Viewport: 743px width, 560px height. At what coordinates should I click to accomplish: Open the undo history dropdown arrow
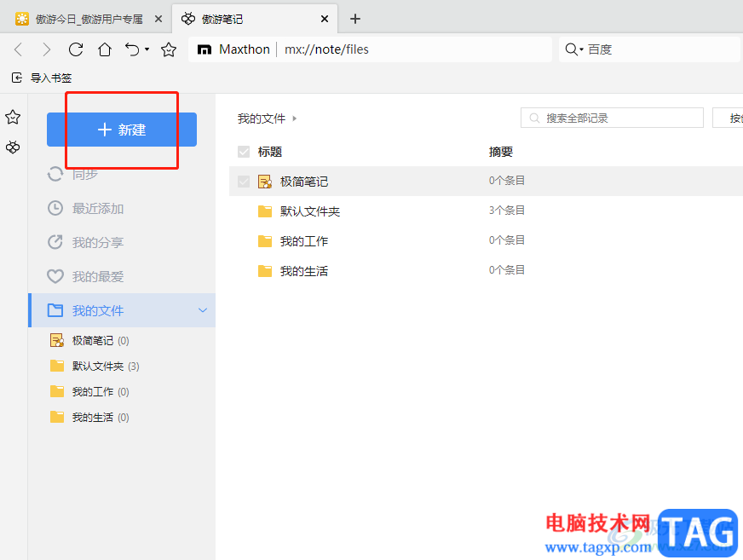147,49
